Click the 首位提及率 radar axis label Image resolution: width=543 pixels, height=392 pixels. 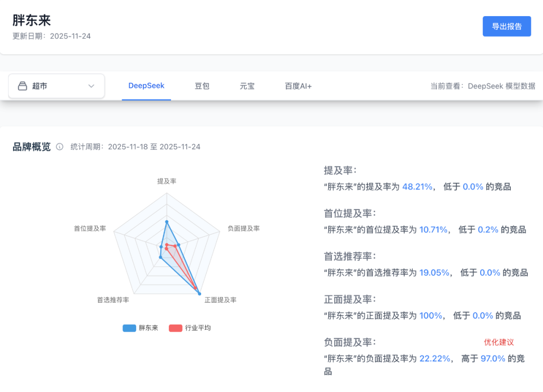click(89, 228)
